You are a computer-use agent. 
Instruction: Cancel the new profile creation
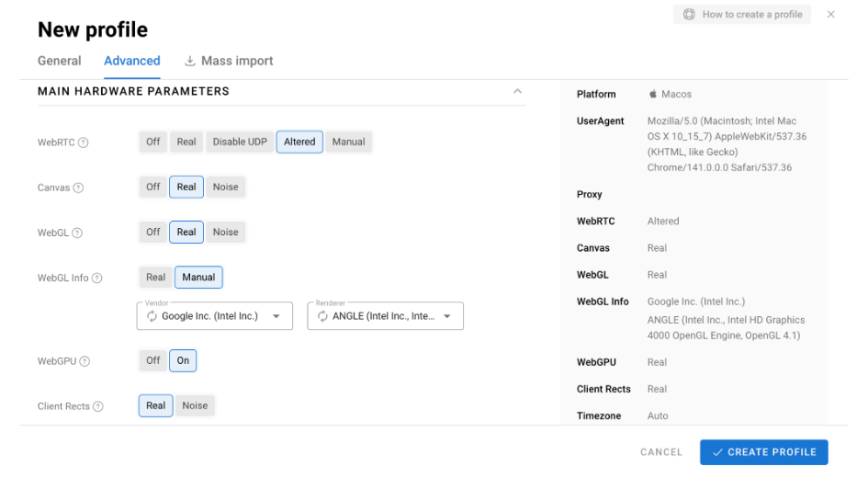click(x=661, y=452)
